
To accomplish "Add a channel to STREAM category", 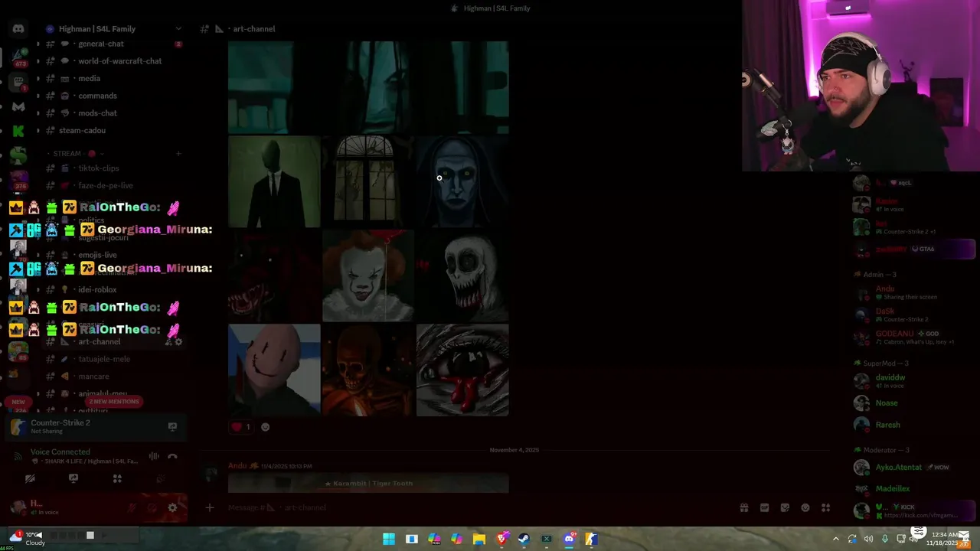I will [178, 154].
